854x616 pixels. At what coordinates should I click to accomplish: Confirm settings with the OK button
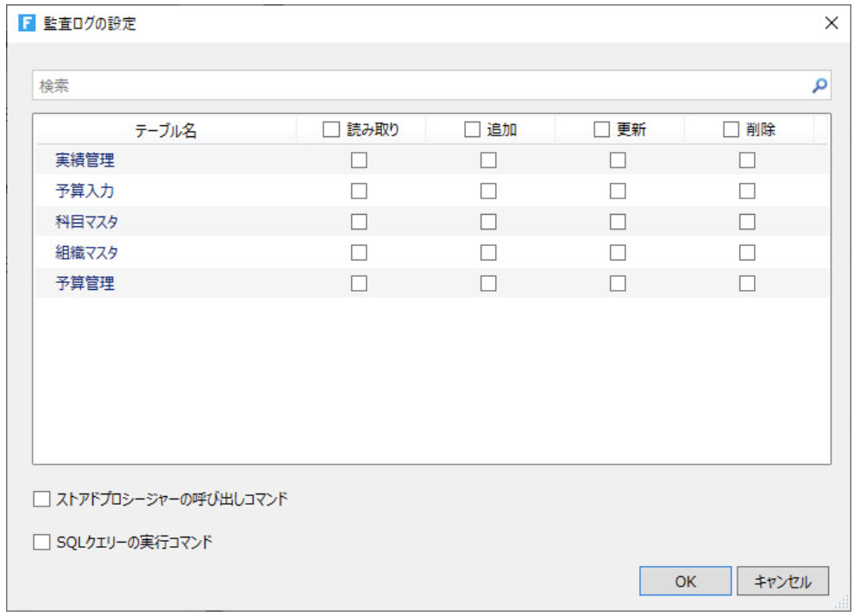pyautogui.click(x=685, y=581)
